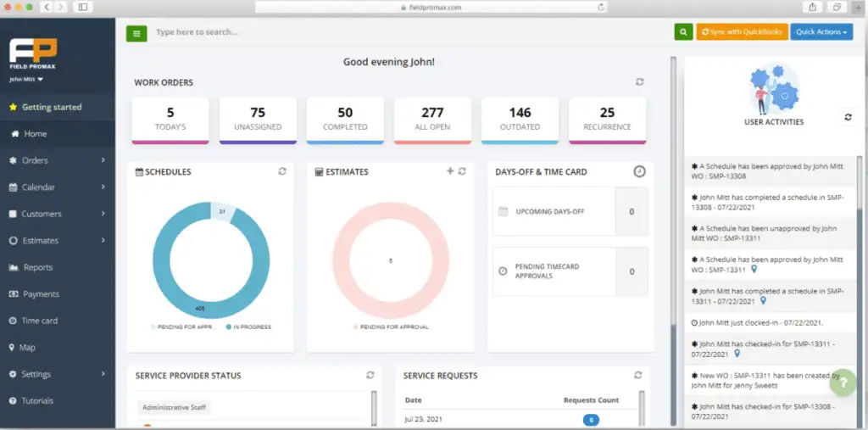The height and width of the screenshot is (430, 868).
Task: Expand the Orders sidebar menu
Action: point(58,160)
